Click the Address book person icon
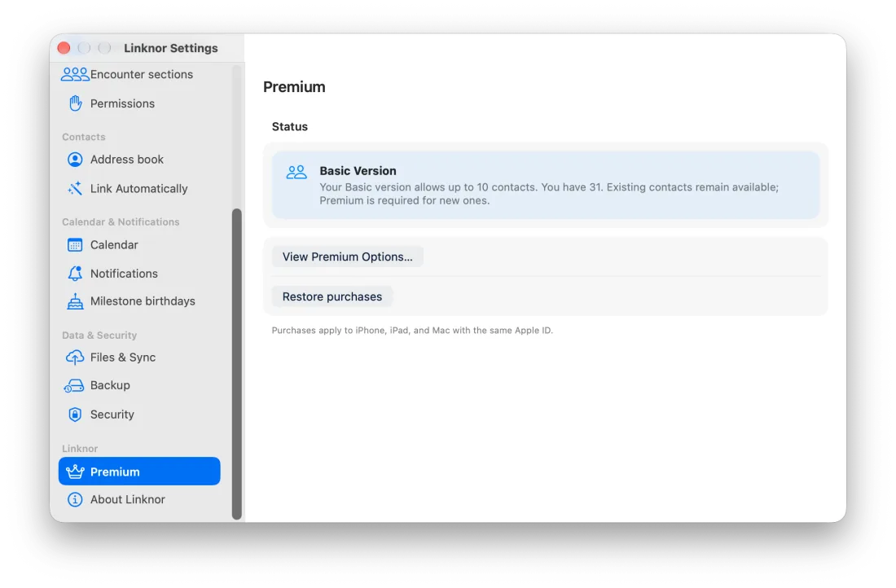The height and width of the screenshot is (588, 896). (75, 160)
